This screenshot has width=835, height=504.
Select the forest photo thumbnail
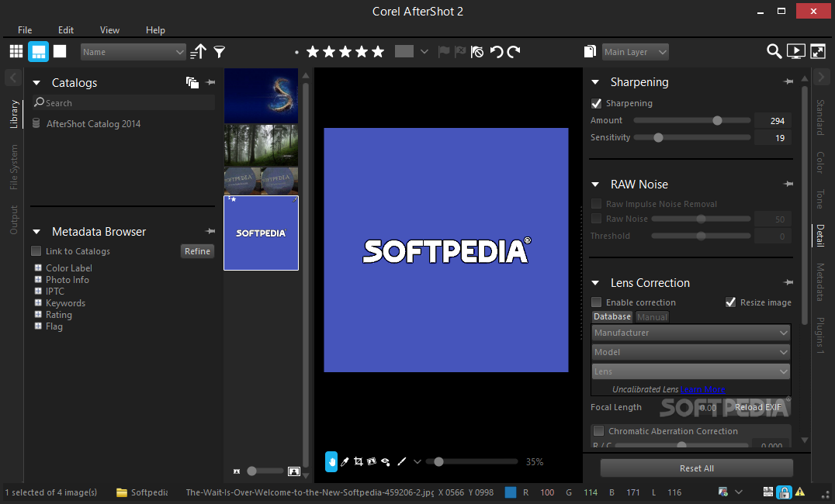(261, 145)
